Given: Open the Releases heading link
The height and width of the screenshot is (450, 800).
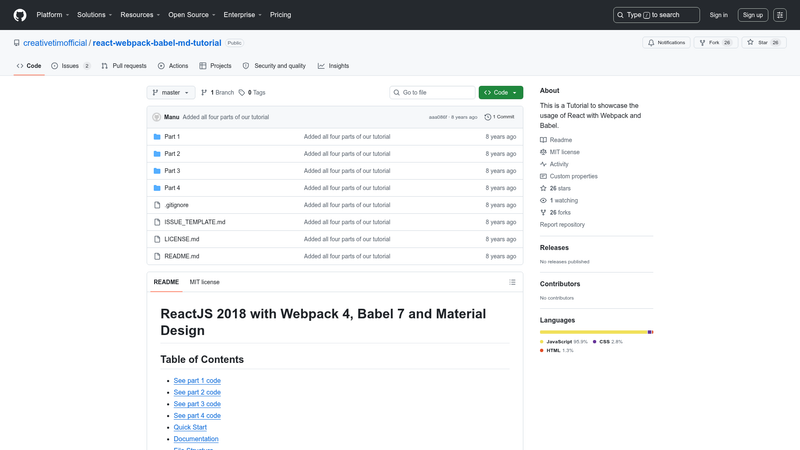Looking at the screenshot, I should pyautogui.click(x=554, y=247).
